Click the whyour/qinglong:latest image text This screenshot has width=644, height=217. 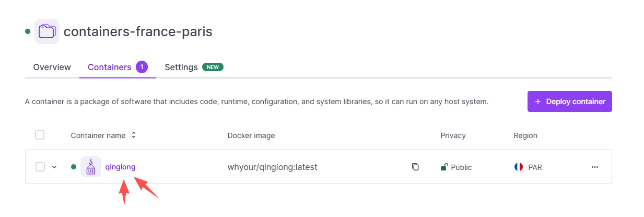[272, 167]
